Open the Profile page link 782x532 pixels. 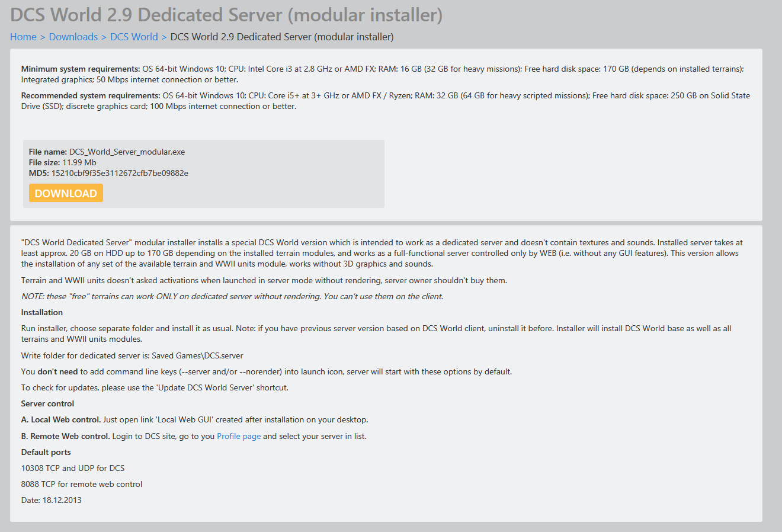coord(239,436)
